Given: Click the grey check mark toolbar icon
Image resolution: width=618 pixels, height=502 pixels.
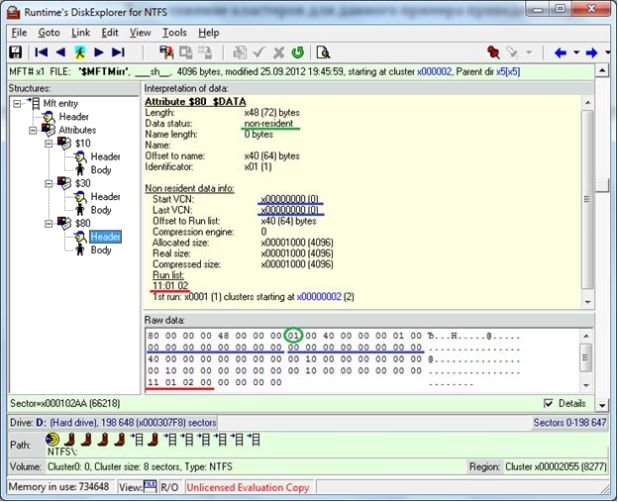Looking at the screenshot, I should point(259,52).
